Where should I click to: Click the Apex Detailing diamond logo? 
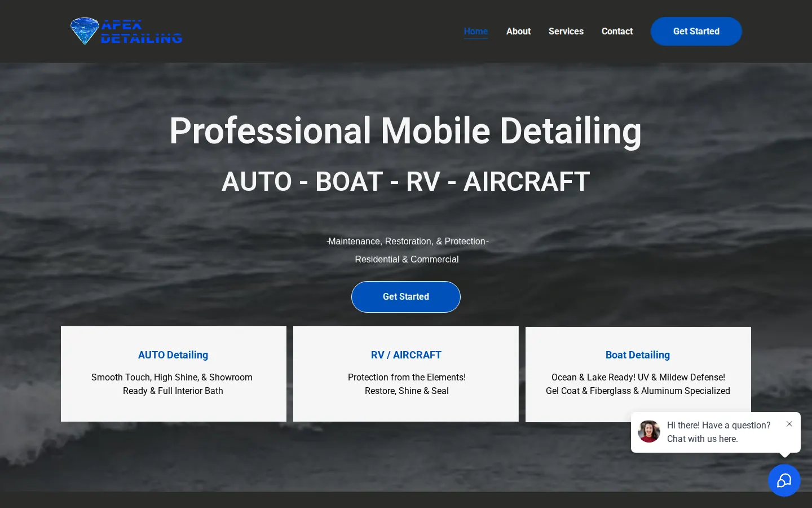85,30
